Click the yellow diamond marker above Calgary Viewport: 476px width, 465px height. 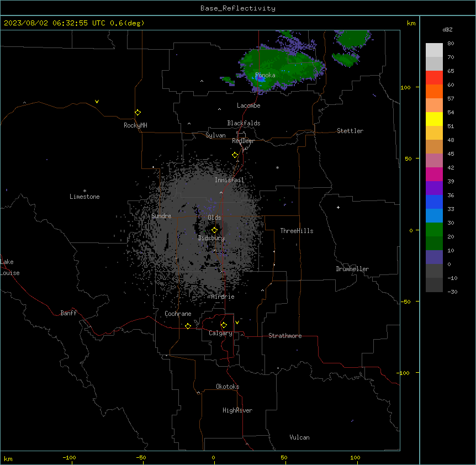click(x=224, y=325)
